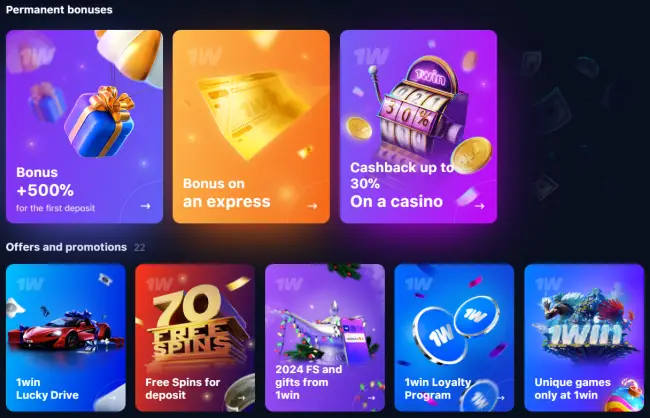Click the golden ticket image
This screenshot has height=418, width=650.
click(254, 114)
